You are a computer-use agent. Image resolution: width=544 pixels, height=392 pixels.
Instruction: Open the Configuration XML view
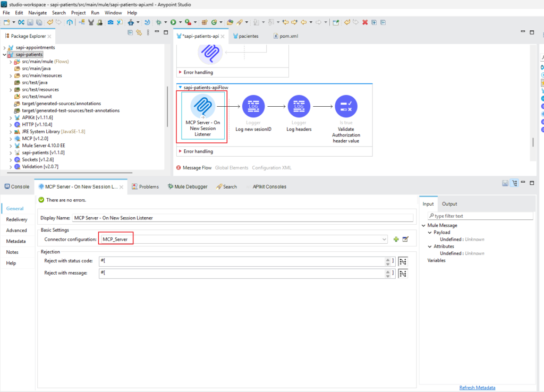click(x=271, y=167)
